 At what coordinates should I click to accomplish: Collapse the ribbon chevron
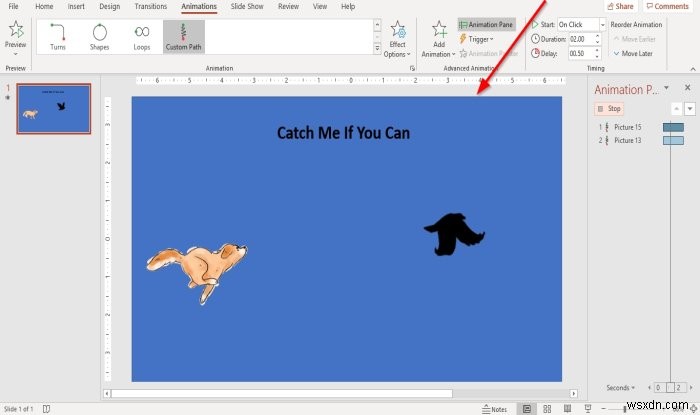692,69
